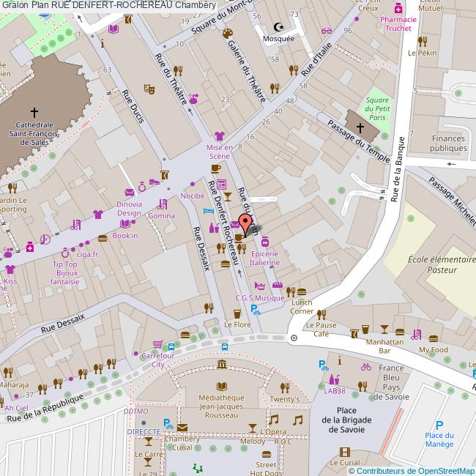
Task: Open the Médiathèque Jean-Jacques Rousseau library icon
Action: tap(221, 386)
